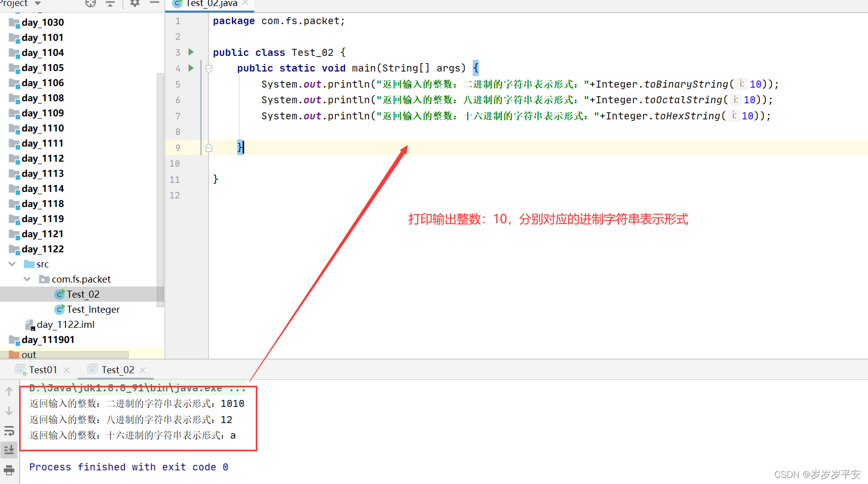This screenshot has height=484, width=868.
Task: Select the day_1106 module
Action: pos(43,83)
